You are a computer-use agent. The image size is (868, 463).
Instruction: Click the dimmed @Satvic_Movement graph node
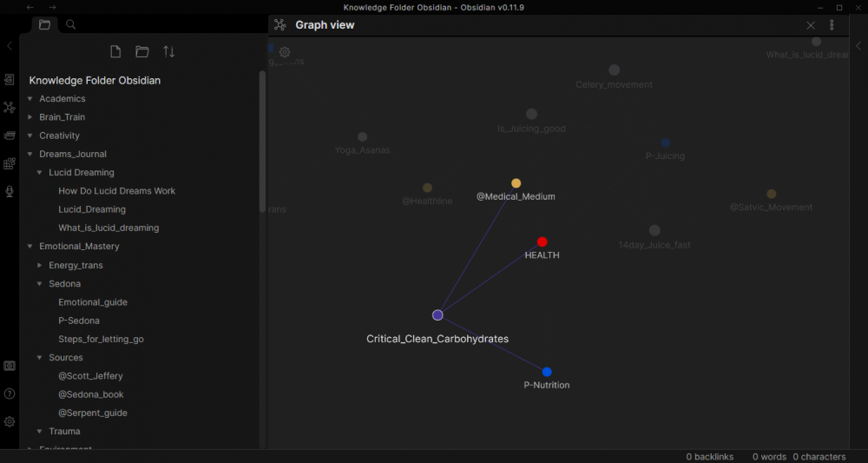(771, 194)
